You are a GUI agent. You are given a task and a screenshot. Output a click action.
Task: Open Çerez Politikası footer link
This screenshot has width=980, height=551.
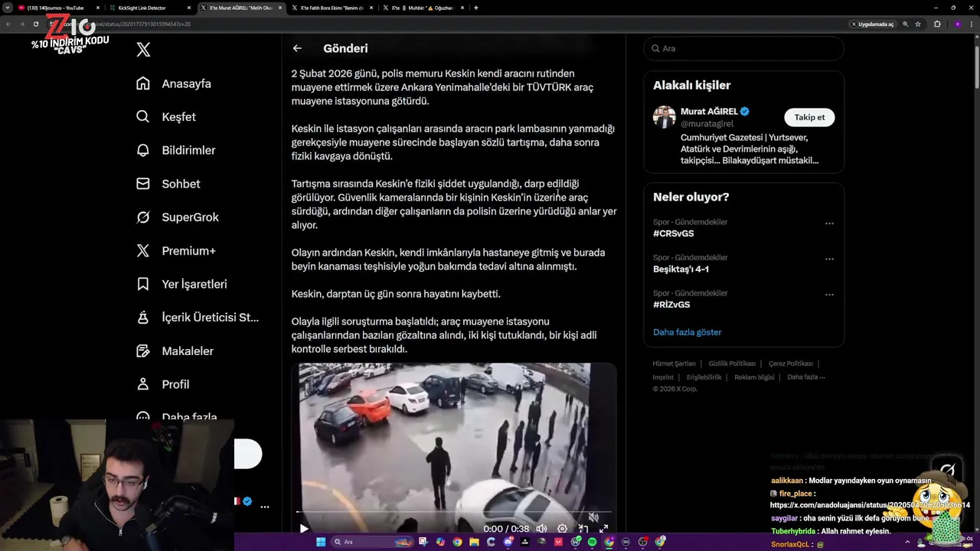(x=790, y=364)
